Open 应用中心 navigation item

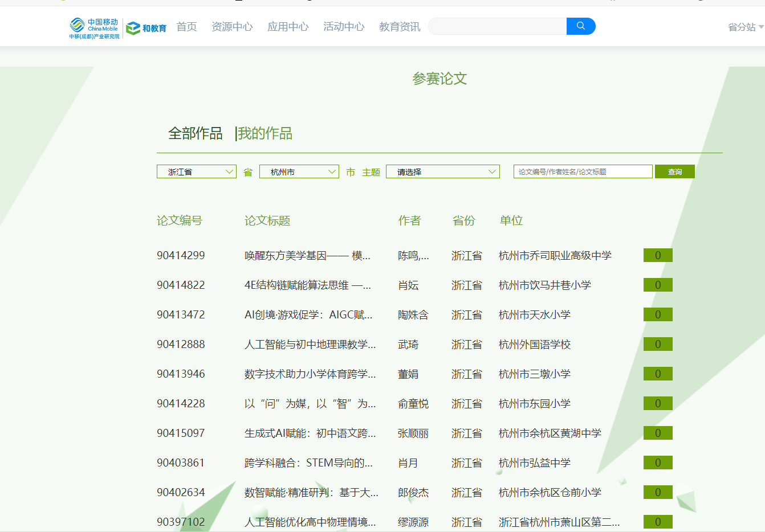point(287,27)
